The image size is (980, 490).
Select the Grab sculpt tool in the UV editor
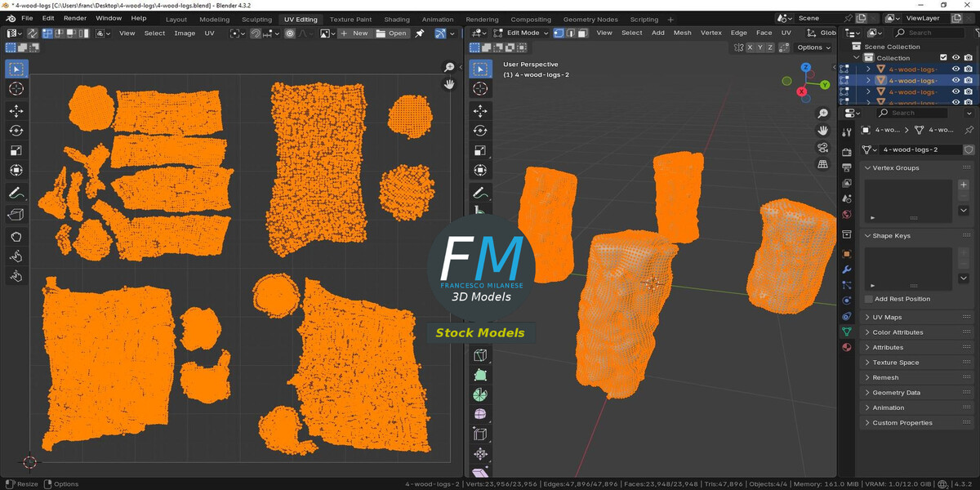16,237
